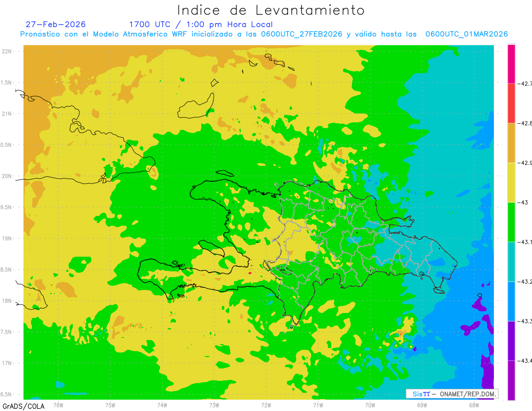Pick the red colorbar swatch below -42.7

tap(511, 103)
